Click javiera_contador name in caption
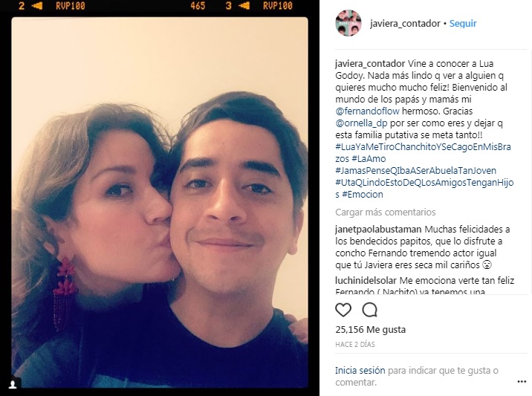Viewport: 532px width, 396px height. (x=370, y=63)
